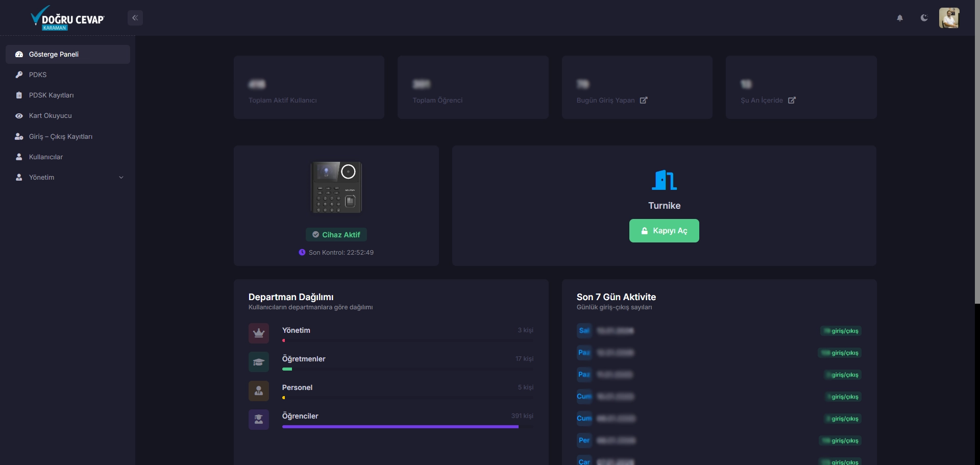
Task: Click the Öğretmenler graduation cap icon
Action: coord(259,362)
